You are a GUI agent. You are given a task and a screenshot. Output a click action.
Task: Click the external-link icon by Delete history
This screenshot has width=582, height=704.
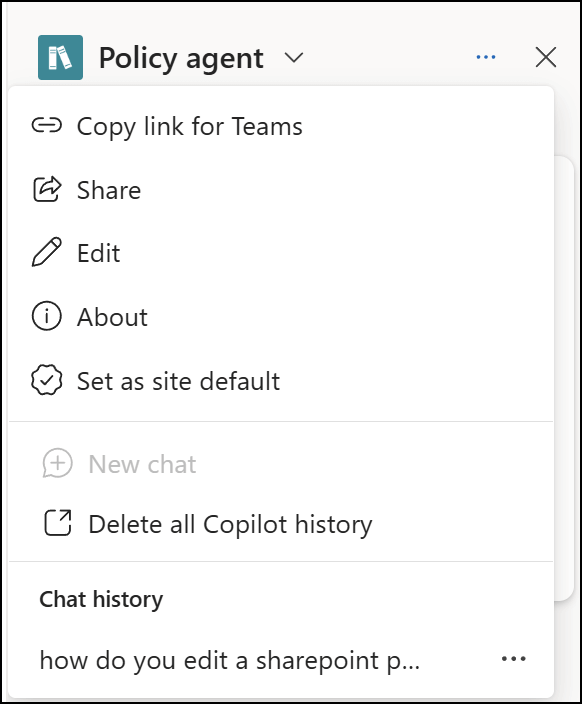click(58, 523)
